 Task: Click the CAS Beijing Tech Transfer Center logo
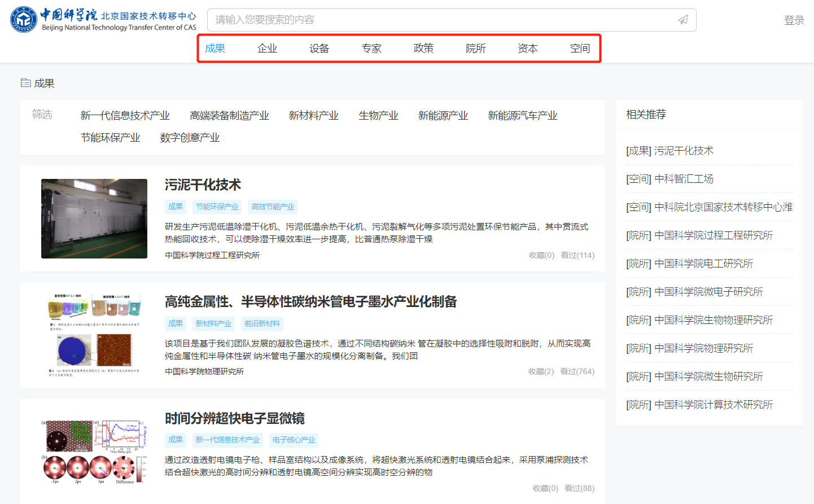(103, 20)
